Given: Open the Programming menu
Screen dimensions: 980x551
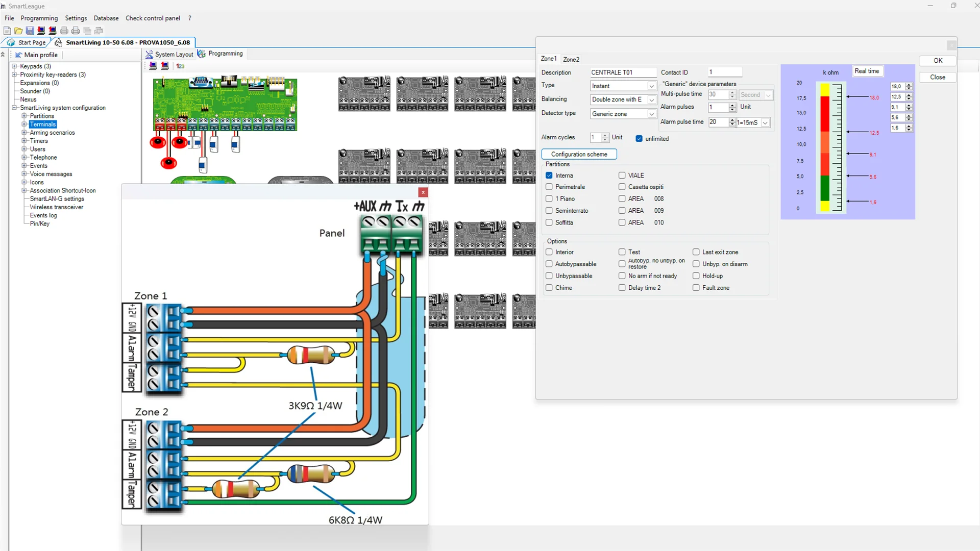Looking at the screenshot, I should 39,18.
